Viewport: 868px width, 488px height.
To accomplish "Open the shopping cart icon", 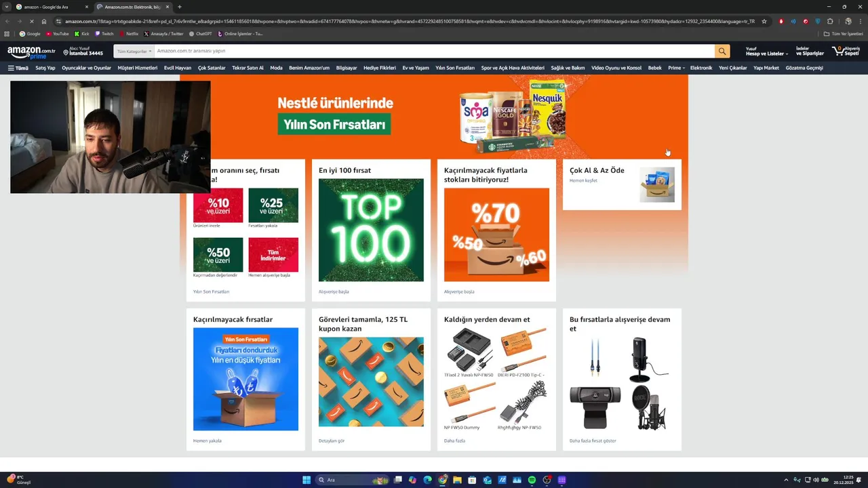I will (847, 51).
